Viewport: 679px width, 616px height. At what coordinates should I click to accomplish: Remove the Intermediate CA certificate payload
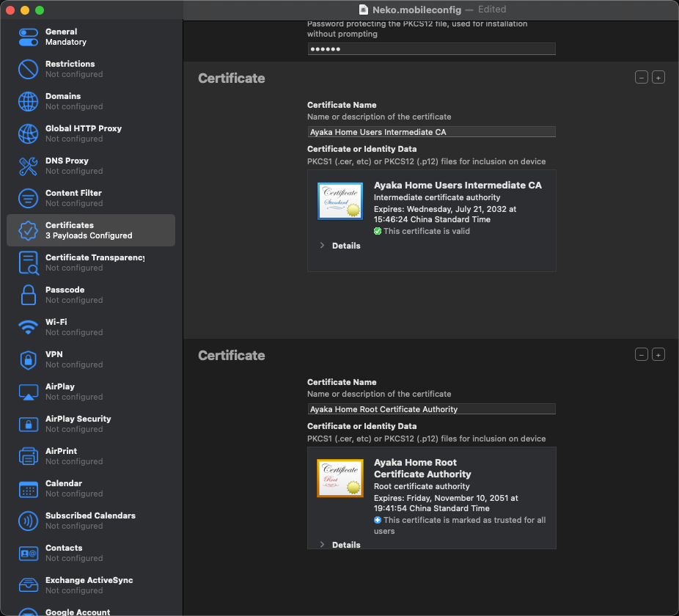[x=642, y=78]
